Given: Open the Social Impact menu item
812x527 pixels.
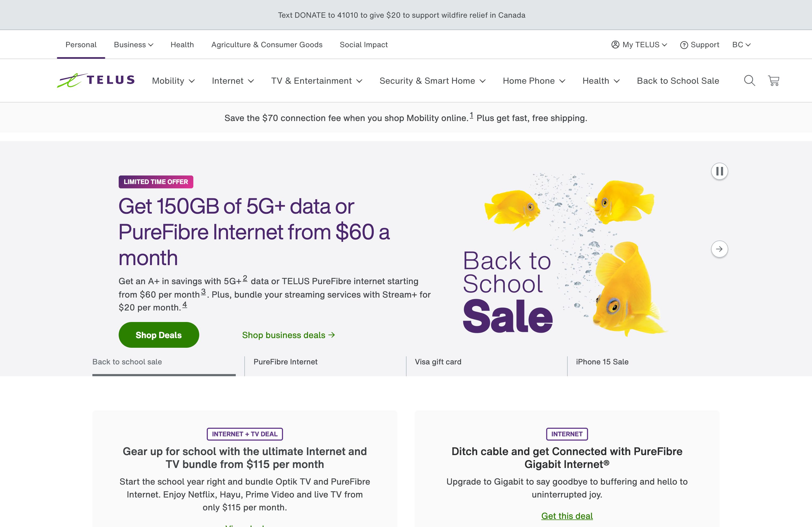Looking at the screenshot, I should click(363, 44).
